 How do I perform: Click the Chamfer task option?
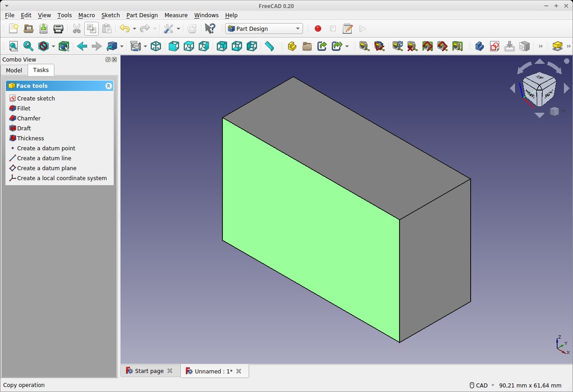[29, 118]
